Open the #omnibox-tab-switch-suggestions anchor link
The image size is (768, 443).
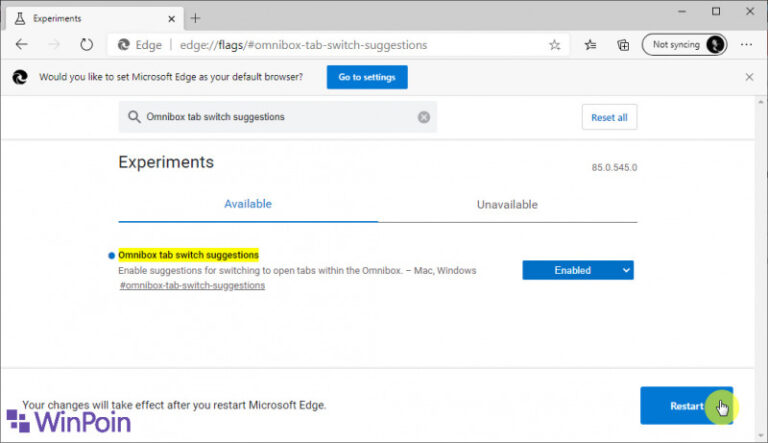(x=192, y=285)
